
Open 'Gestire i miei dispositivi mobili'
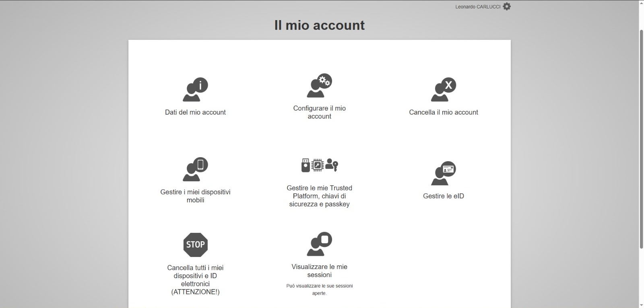click(x=195, y=196)
